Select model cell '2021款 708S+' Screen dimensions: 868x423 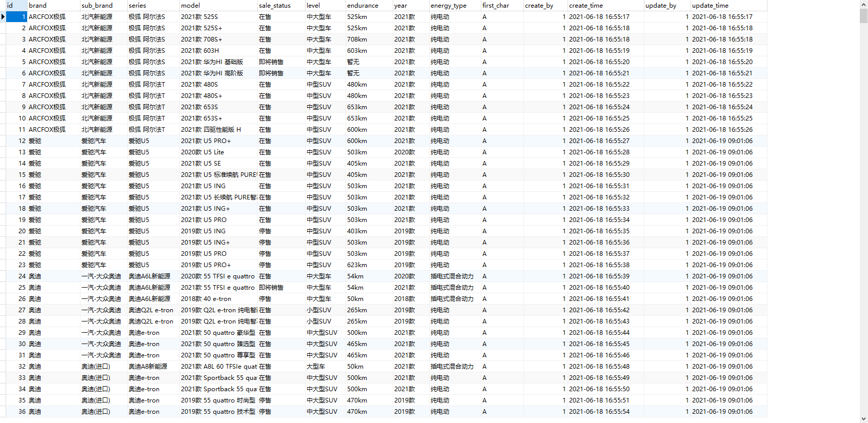[218, 39]
